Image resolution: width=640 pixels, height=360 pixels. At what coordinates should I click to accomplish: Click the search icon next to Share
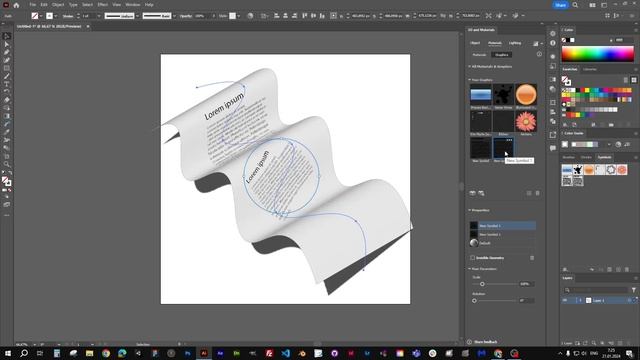coord(575,5)
